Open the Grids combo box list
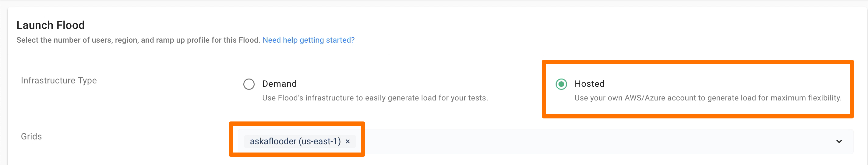 (545, 142)
